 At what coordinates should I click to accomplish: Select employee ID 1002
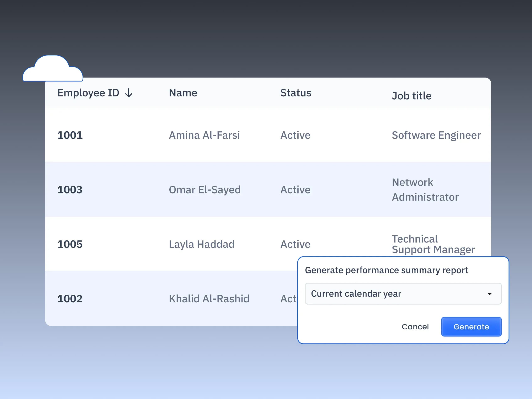(x=70, y=299)
